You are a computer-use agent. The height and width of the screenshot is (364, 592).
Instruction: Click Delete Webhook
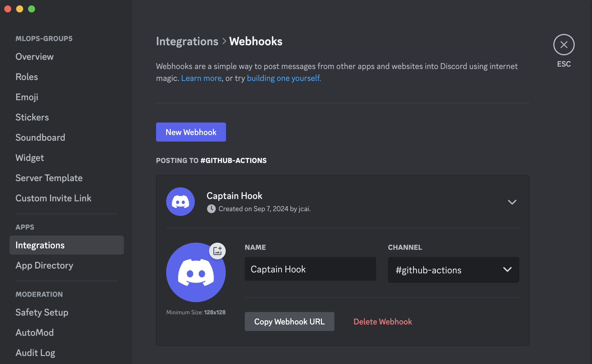click(x=383, y=321)
